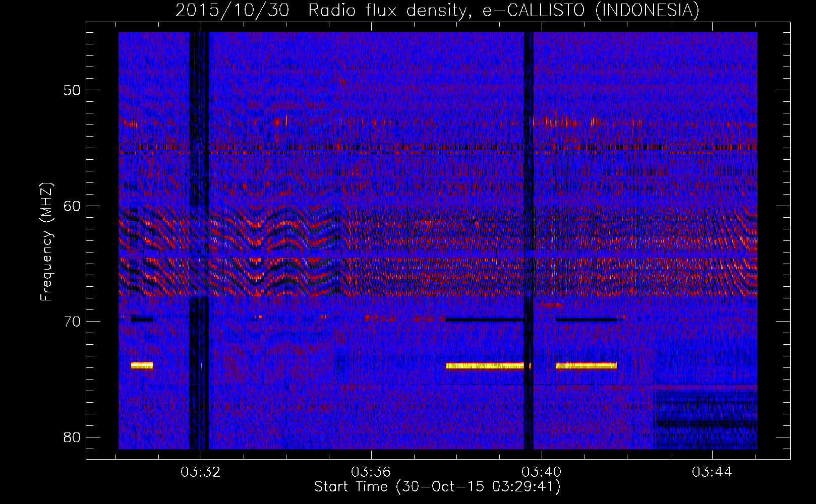Click the plot title '2015/10/30 Radio flux density'
Viewport: 816px width, 504px height.
tap(437, 10)
